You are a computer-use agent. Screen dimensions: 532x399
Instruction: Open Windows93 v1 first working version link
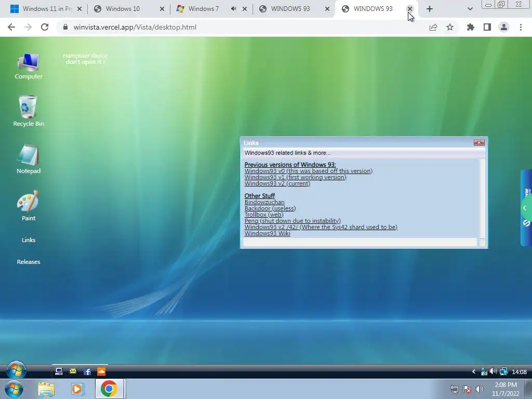tap(295, 177)
